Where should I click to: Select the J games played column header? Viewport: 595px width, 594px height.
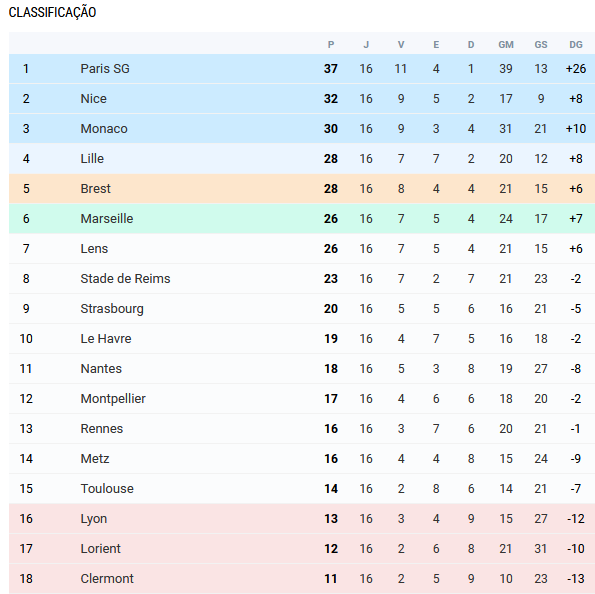tap(366, 45)
